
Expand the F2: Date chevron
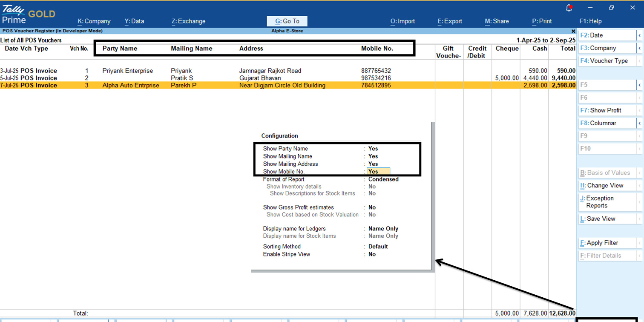[640, 35]
